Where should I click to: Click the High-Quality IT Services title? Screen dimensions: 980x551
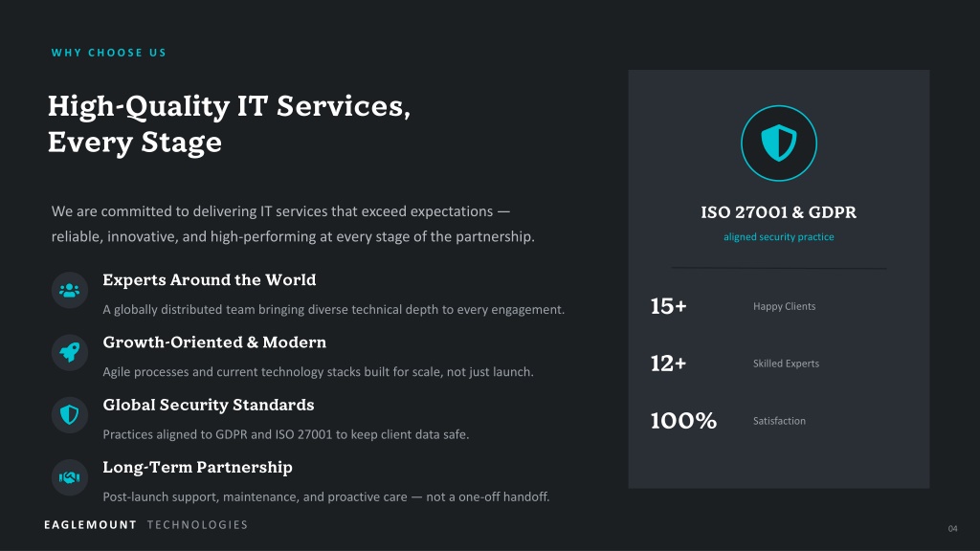coord(229,123)
